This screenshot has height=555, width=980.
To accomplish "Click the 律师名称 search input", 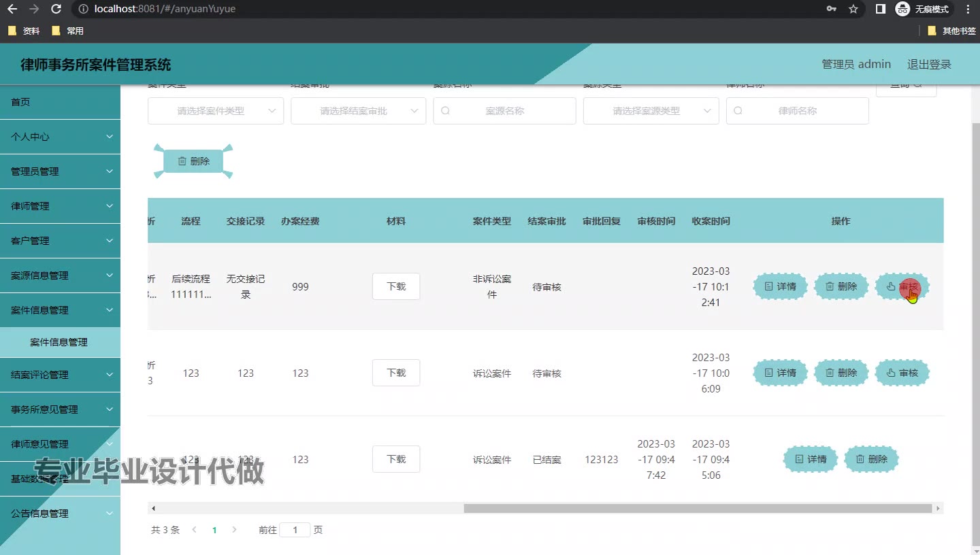I will tap(798, 111).
